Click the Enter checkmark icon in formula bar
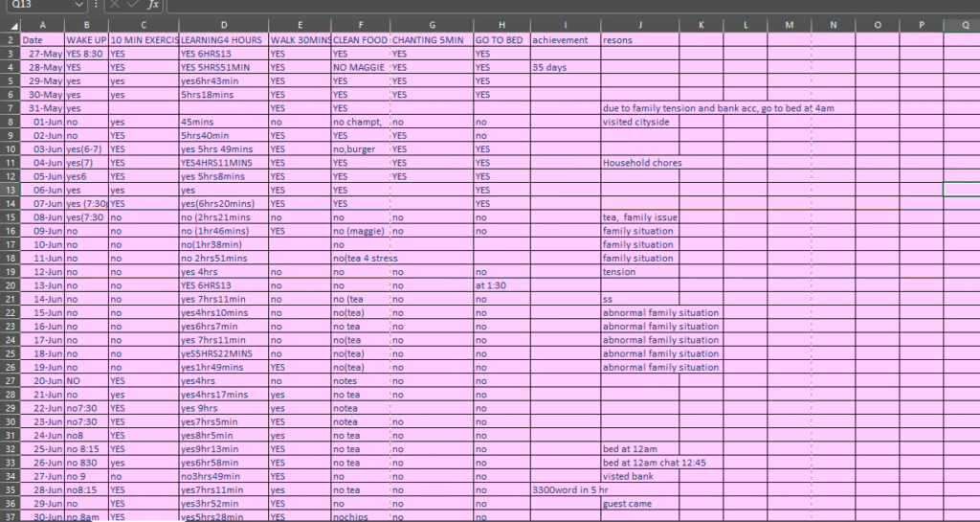 pos(133,5)
